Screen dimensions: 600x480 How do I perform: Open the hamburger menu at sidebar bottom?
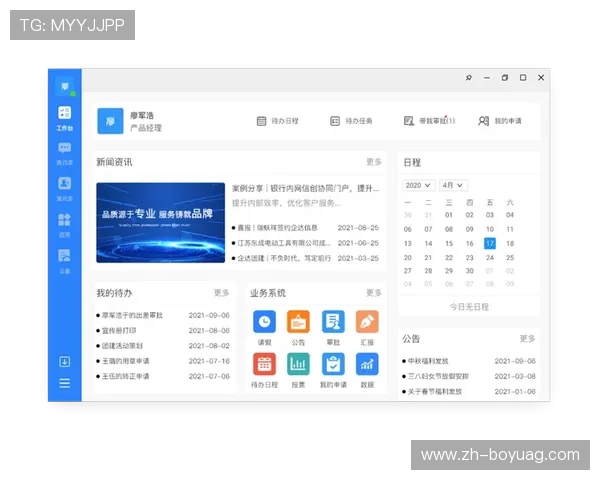(x=65, y=383)
